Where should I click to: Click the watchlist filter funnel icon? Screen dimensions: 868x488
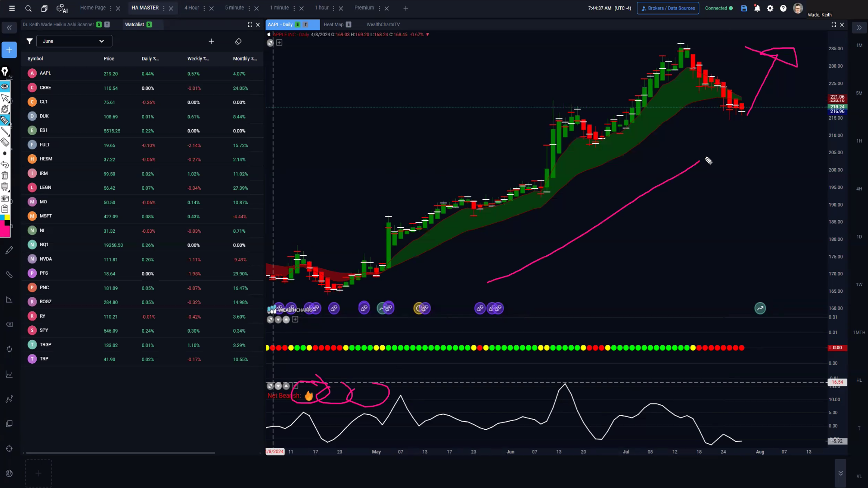(x=29, y=41)
